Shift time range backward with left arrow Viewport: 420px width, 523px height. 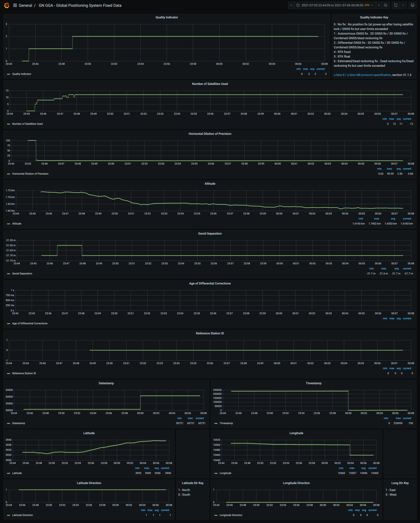click(291, 5)
